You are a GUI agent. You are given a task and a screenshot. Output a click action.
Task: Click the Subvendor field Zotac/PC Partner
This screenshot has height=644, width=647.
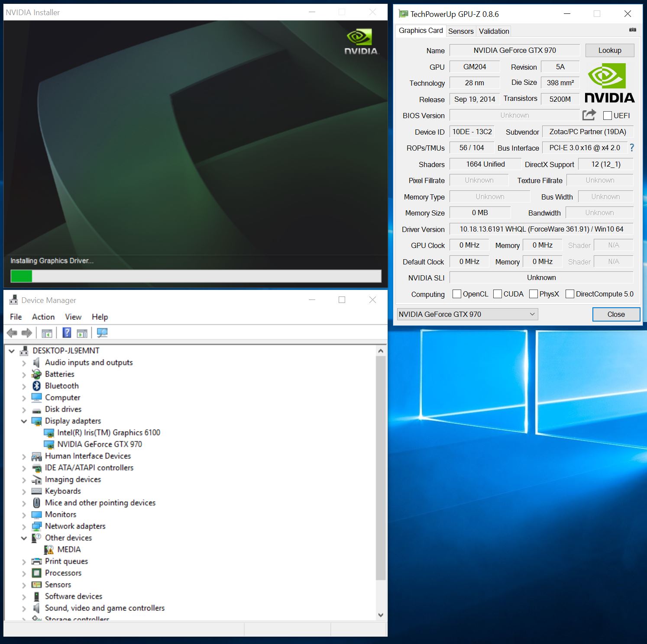588,132
